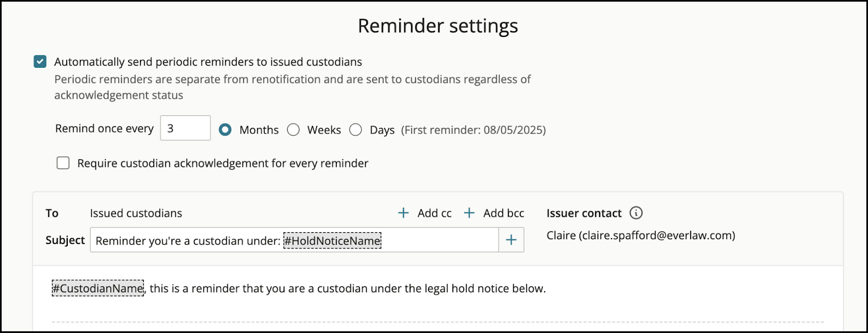This screenshot has height=333, width=868.
Task: Enable require custodian acknowledgement checkbox
Action: 63,163
